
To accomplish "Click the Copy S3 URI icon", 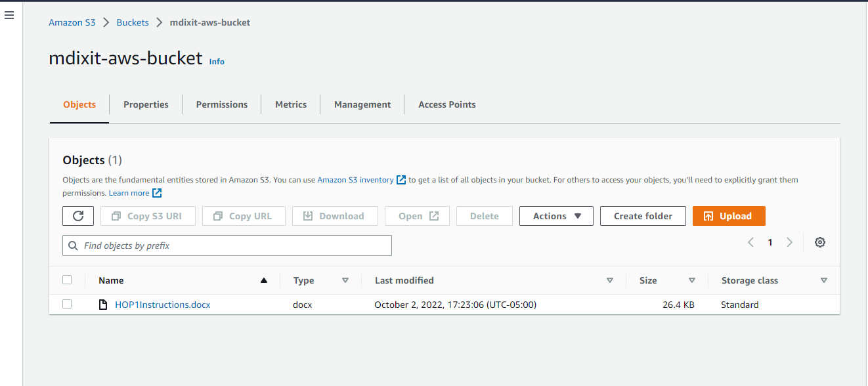I will click(x=116, y=215).
